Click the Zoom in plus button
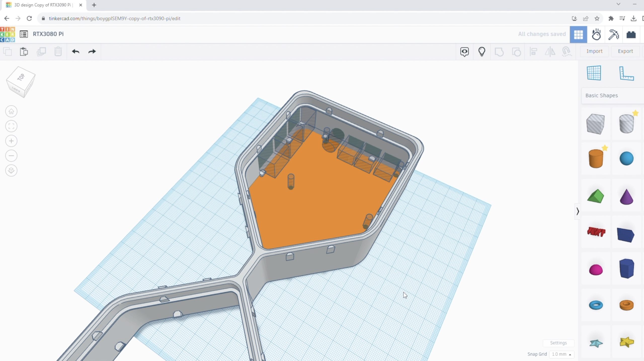 pos(11,141)
